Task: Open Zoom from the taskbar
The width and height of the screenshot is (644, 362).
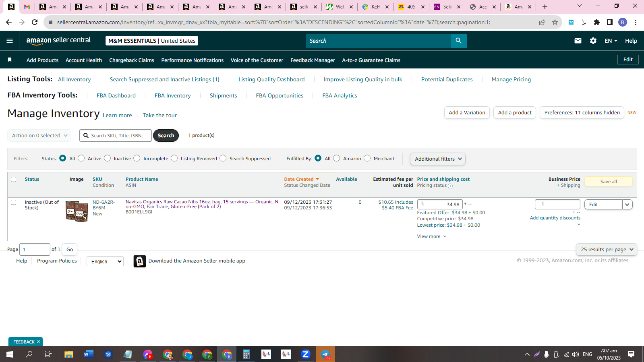Action: tap(306, 354)
